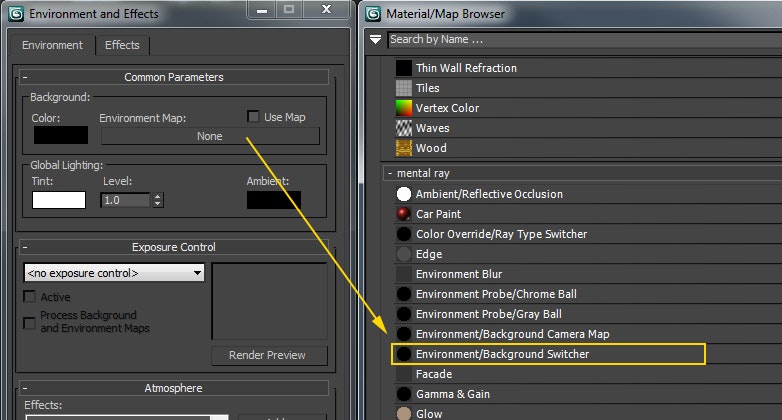Open the exposure control dropdown
The height and width of the screenshot is (420, 782).
tap(114, 273)
